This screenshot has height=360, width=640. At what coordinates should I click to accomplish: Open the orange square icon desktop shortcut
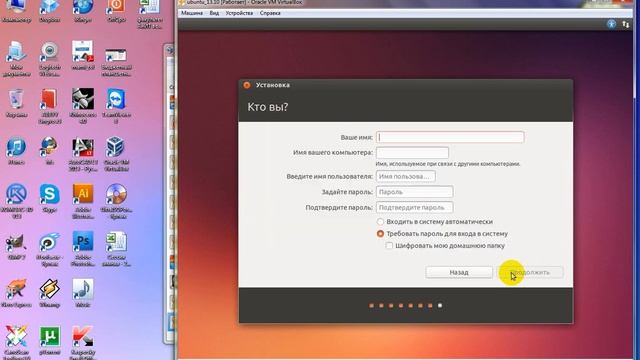116,10
